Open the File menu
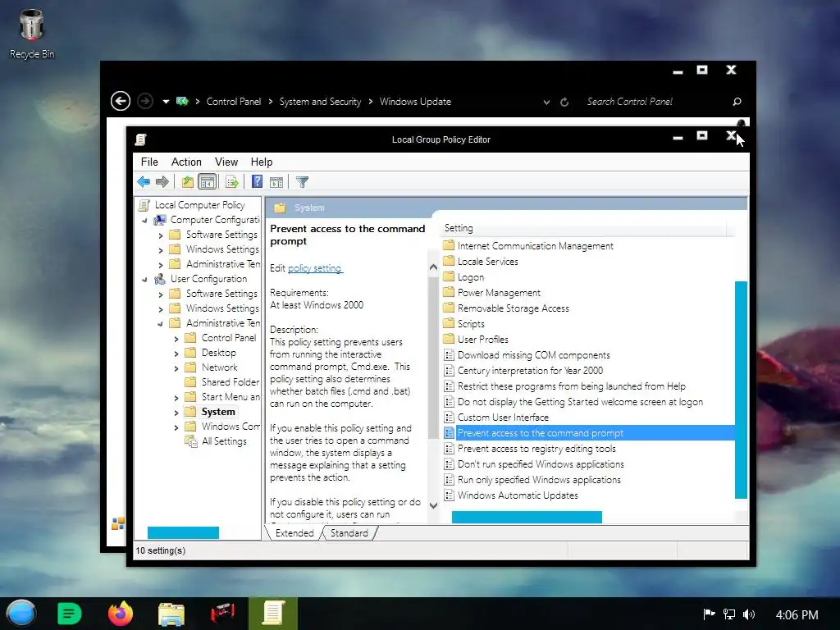The height and width of the screenshot is (630, 840). tap(149, 162)
